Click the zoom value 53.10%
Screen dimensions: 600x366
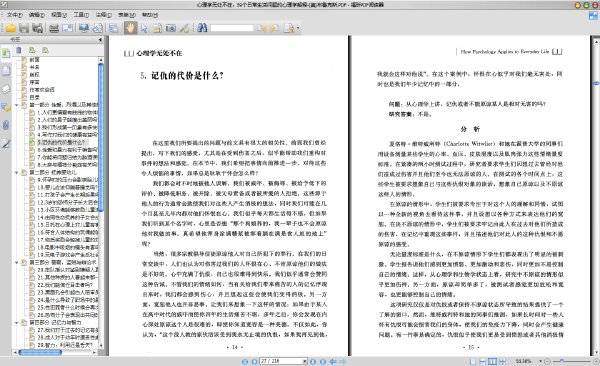[523, 361]
